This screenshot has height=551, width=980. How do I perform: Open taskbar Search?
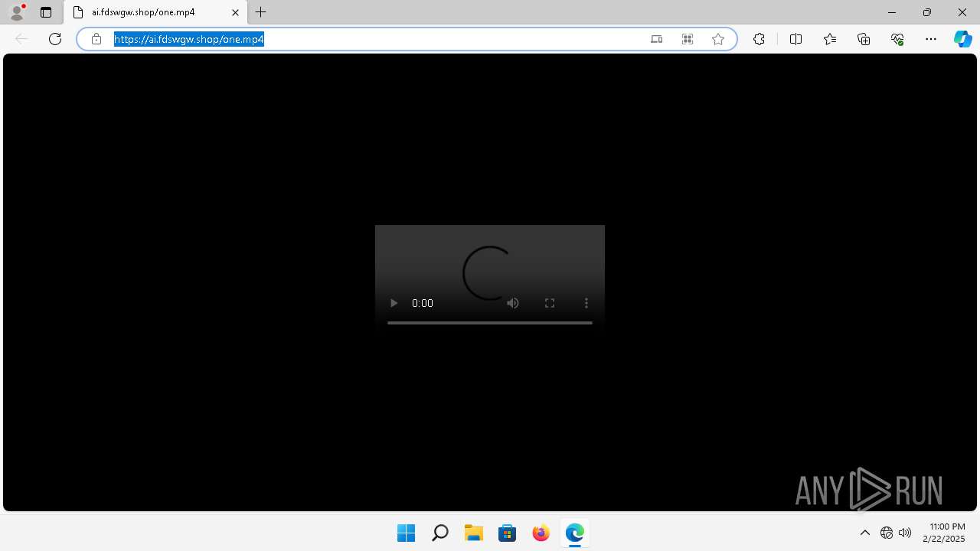click(x=439, y=533)
